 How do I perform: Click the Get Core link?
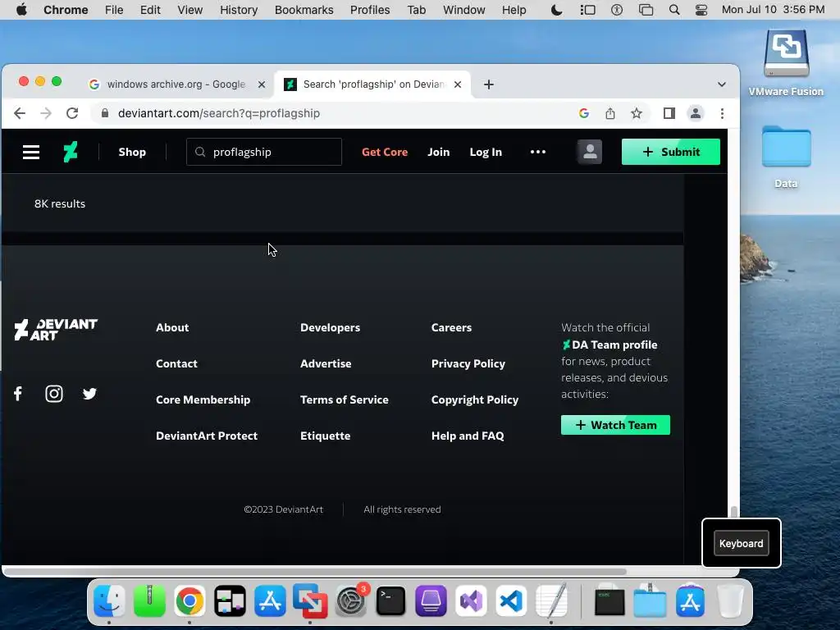[x=385, y=152]
